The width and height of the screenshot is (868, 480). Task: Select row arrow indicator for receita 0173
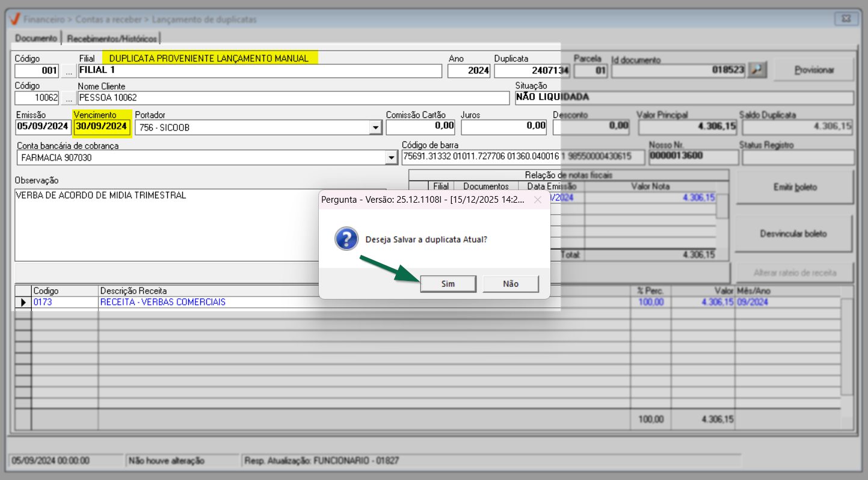click(23, 303)
